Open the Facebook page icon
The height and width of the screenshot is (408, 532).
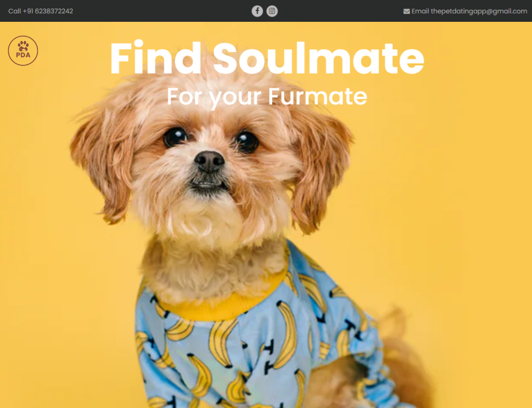click(257, 11)
